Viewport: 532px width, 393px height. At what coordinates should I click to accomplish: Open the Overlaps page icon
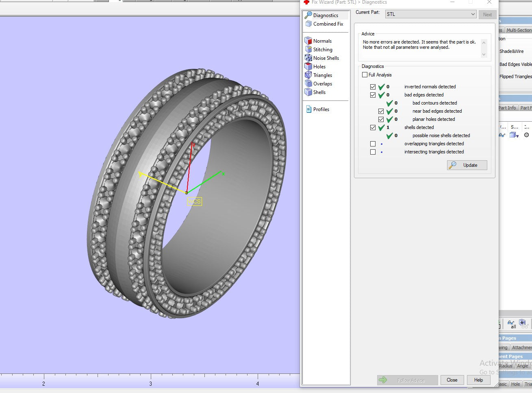(x=308, y=83)
